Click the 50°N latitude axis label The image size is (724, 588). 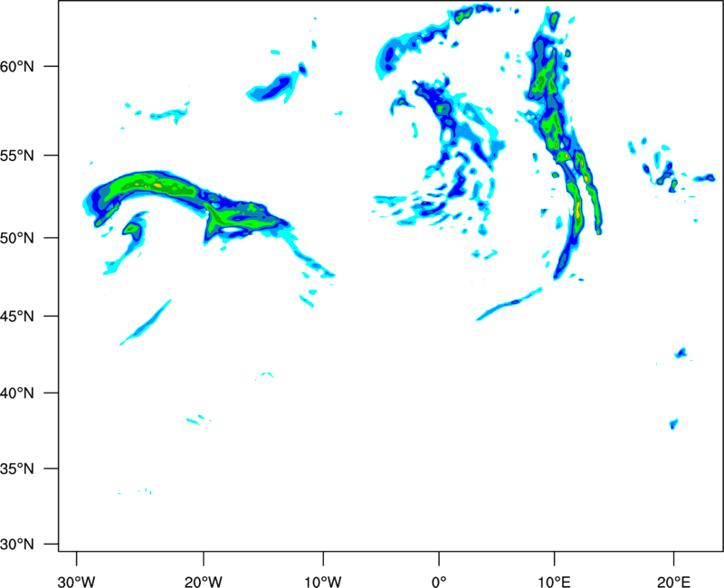[x=17, y=239]
